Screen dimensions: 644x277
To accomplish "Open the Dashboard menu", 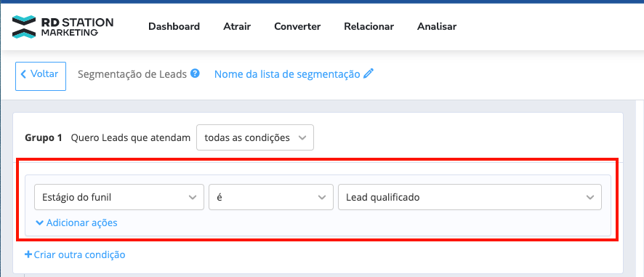I will [x=174, y=27].
